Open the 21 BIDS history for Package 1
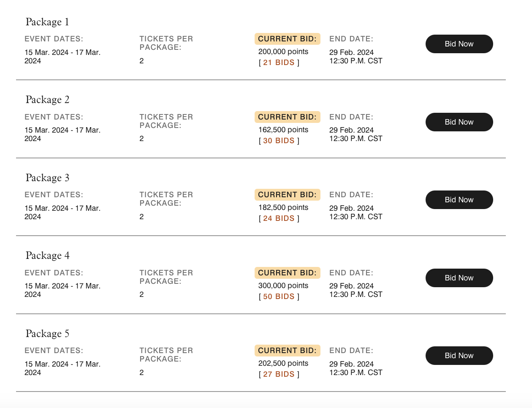The image size is (532, 408). [278, 62]
